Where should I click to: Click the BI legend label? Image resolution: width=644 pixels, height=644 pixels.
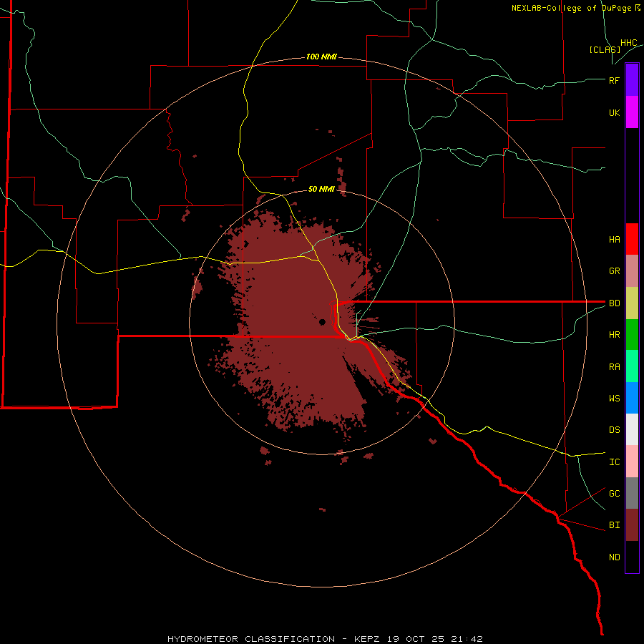tap(614, 525)
